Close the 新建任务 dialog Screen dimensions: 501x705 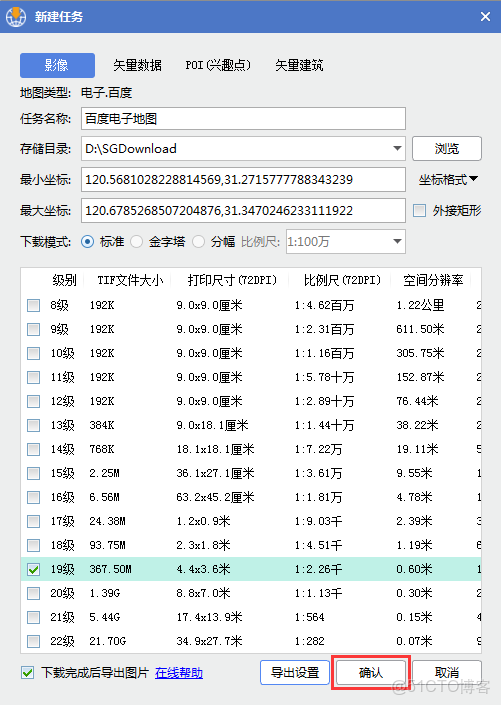point(485,17)
